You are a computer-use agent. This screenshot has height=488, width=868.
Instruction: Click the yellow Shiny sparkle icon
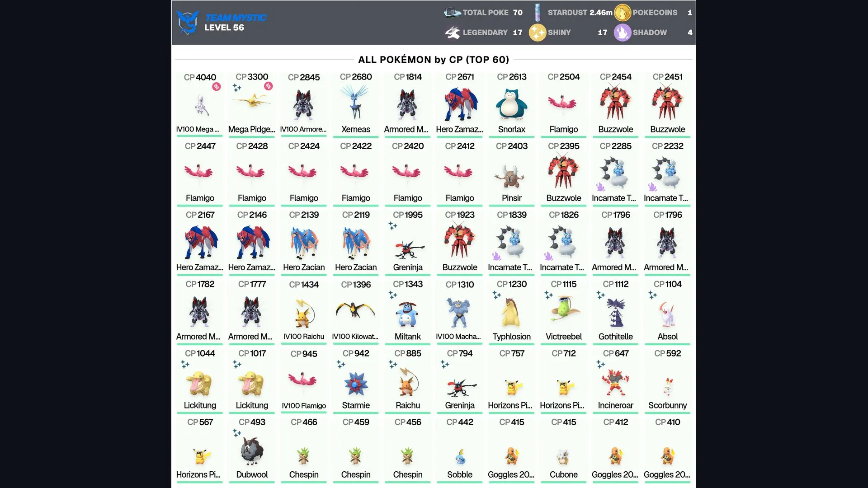tap(538, 33)
